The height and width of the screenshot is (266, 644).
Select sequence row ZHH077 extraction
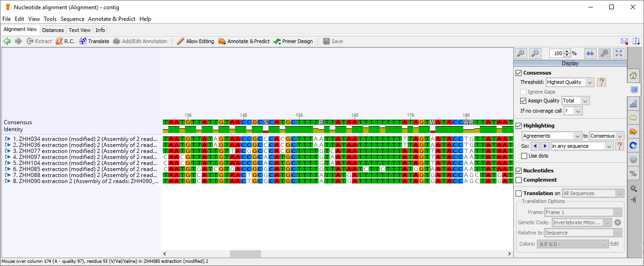pyautogui.click(x=81, y=151)
